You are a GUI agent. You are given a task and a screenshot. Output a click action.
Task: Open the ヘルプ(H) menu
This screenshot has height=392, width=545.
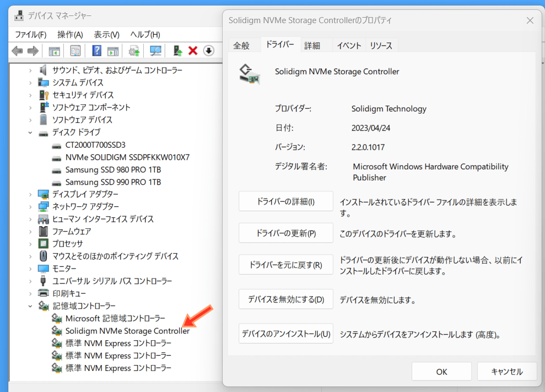point(145,34)
